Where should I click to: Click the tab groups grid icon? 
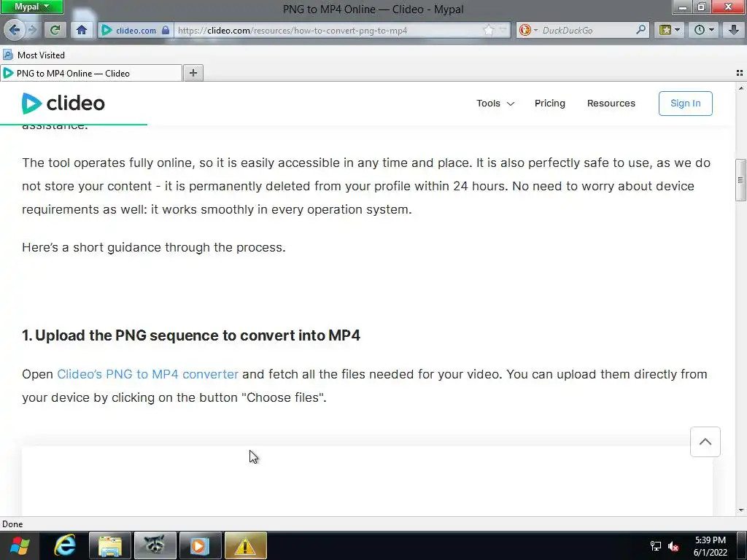pos(740,73)
